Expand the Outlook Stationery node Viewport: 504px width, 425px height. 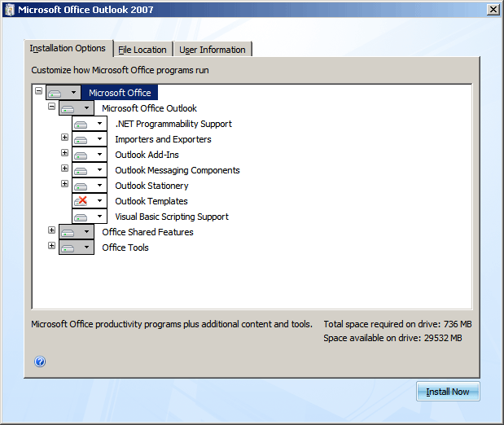[x=64, y=183]
